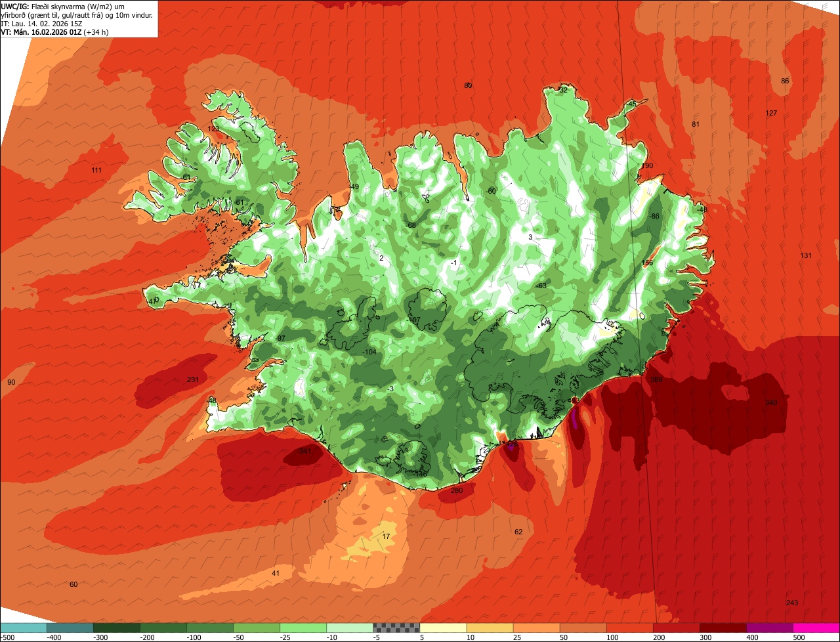Click the map value 60 in the southwest ocean
840x642 pixels.
pos(73,584)
